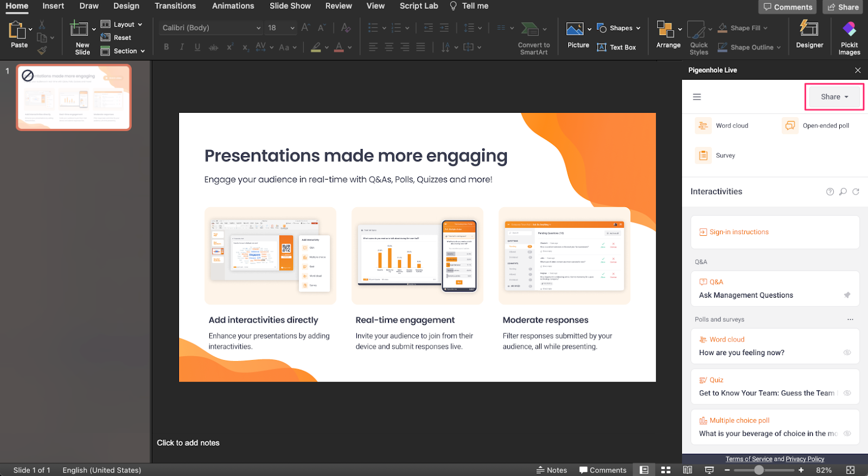The width and height of the screenshot is (868, 476).
Task: Switch to the Transitions ribbon tab
Action: click(x=175, y=6)
